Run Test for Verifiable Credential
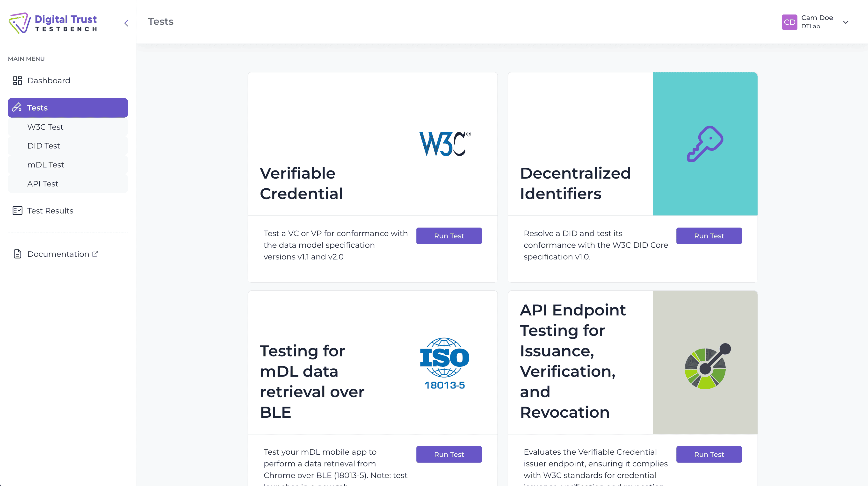Viewport: 868px width, 486px height. click(x=449, y=236)
